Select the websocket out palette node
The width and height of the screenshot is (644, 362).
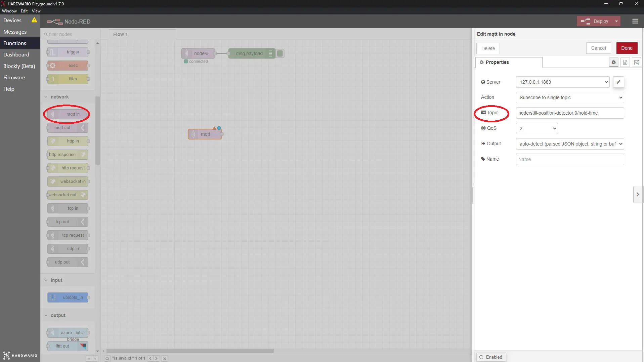click(x=68, y=195)
